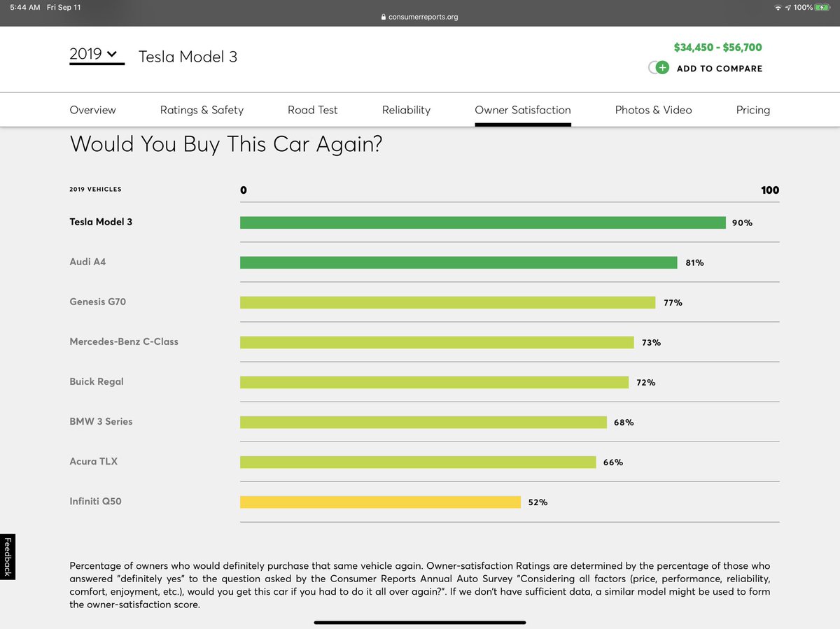Click the Tesla Model 3 green bar
Screen dimensions: 840x629
pos(483,222)
